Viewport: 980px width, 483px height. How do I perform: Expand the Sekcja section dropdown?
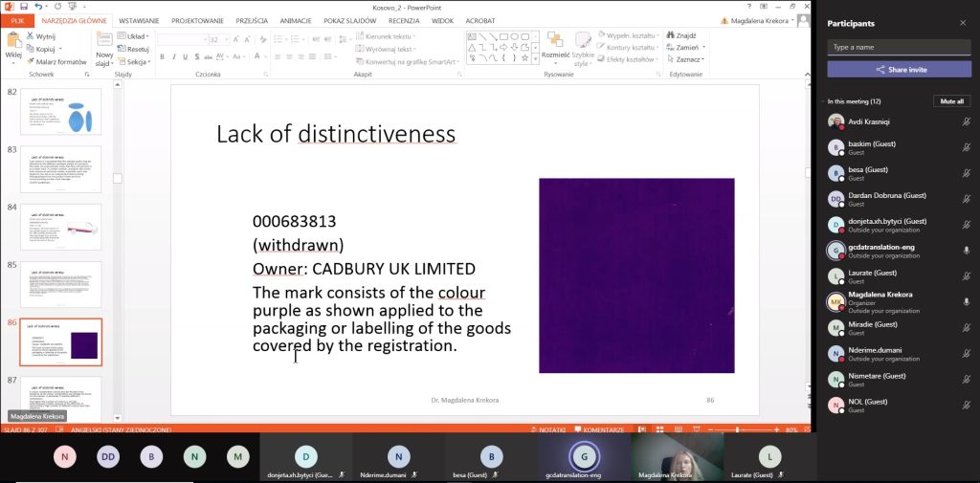134,62
